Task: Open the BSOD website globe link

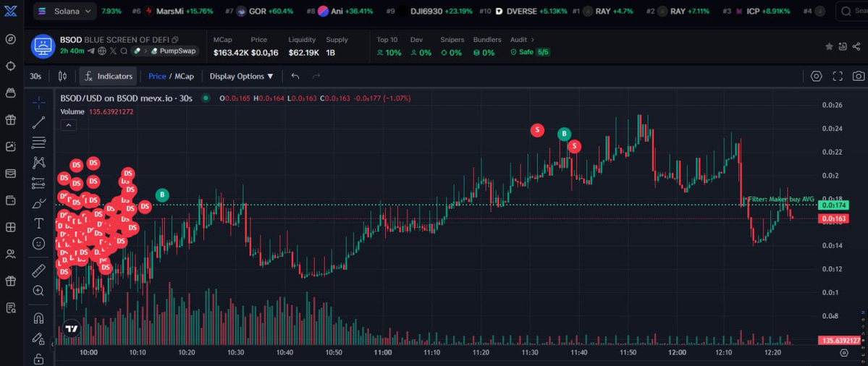Action: pyautogui.click(x=102, y=51)
